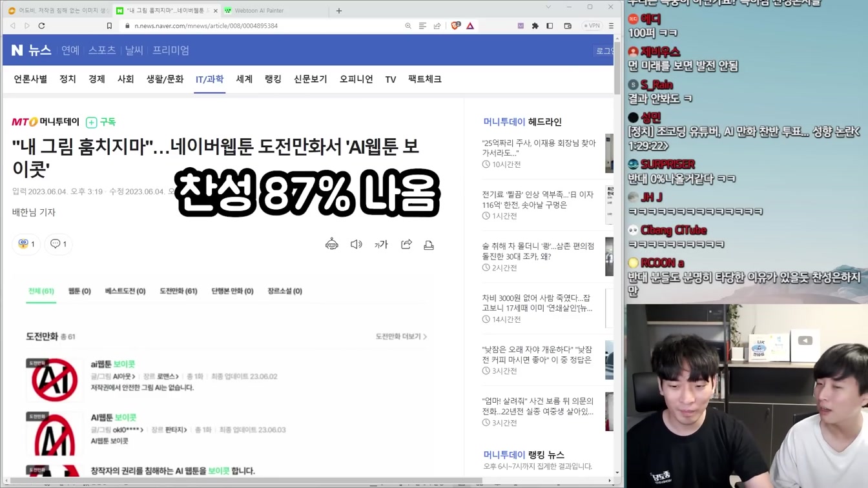868x488 pixels.
Task: Select the 단행본 만화 (0) tab
Action: click(232, 291)
